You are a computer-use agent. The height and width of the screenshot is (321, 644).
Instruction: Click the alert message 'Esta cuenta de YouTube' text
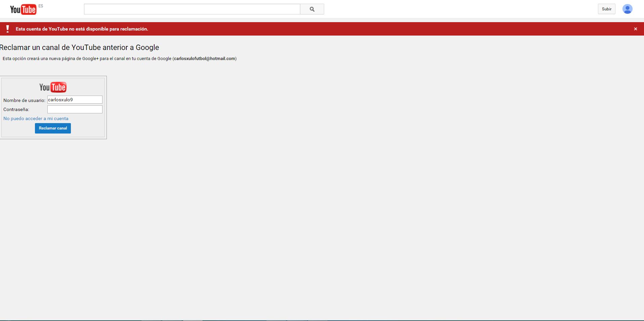coord(82,29)
